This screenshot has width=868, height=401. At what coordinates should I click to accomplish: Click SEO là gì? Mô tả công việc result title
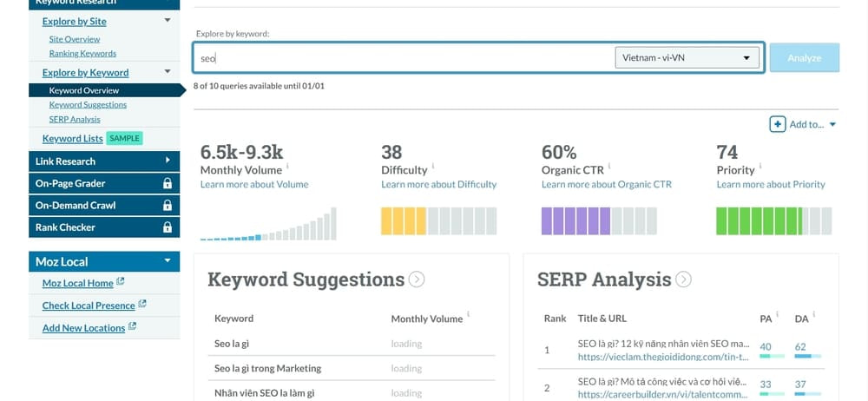[663, 382]
